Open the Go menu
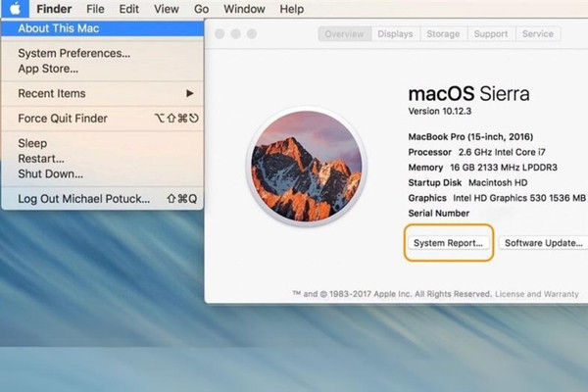The height and width of the screenshot is (392, 588). click(201, 9)
